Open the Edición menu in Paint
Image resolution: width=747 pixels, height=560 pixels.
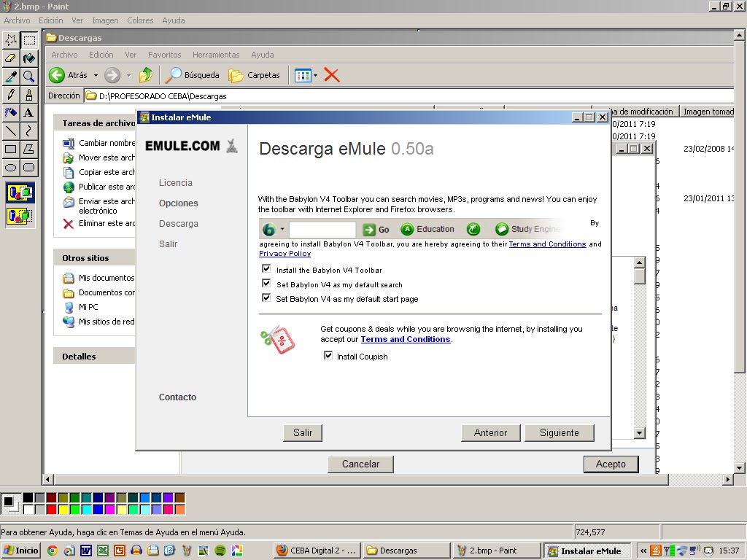(51, 20)
